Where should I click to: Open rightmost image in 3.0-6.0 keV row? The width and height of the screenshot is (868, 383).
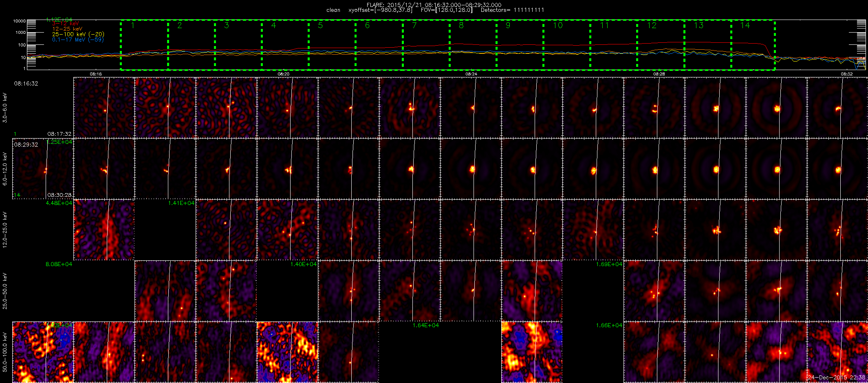pos(837,108)
